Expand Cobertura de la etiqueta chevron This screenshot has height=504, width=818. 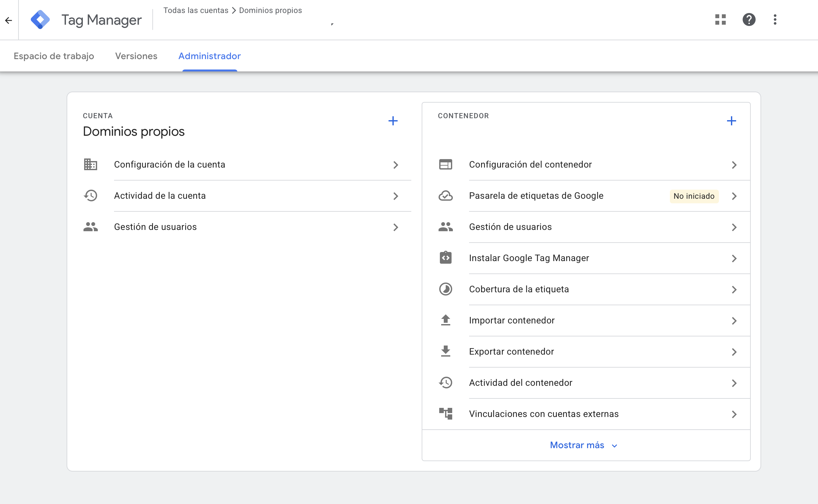coord(734,290)
